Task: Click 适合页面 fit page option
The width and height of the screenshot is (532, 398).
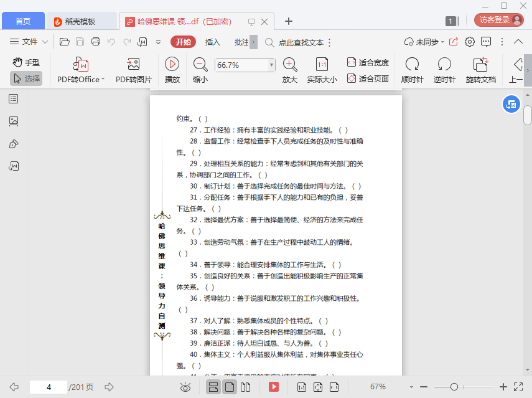Action: click(368, 78)
